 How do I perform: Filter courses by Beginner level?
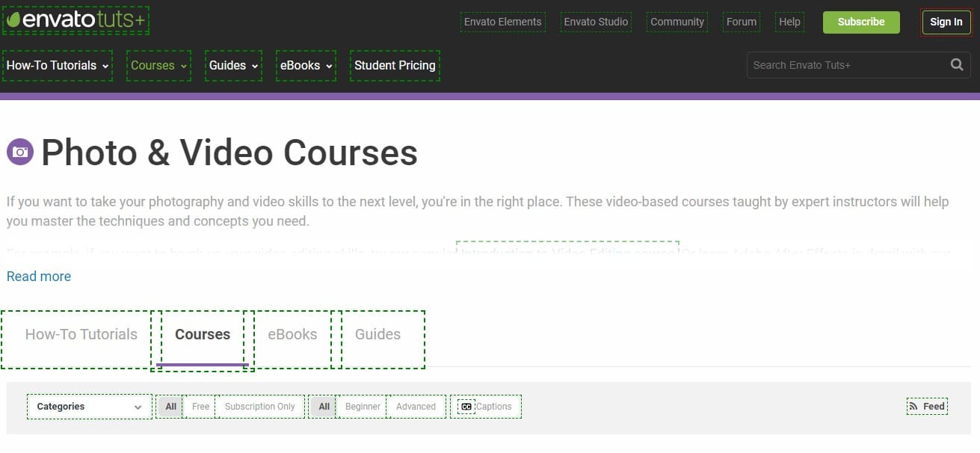363,407
